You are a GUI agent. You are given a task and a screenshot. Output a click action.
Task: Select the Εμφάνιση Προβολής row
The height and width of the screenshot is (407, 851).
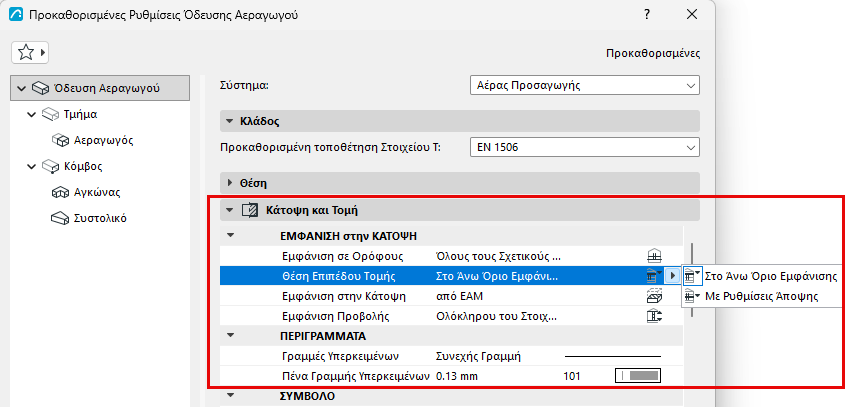(452, 316)
